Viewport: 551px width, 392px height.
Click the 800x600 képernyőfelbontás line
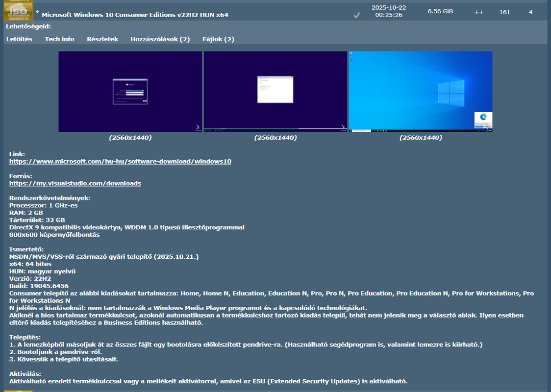pos(54,235)
